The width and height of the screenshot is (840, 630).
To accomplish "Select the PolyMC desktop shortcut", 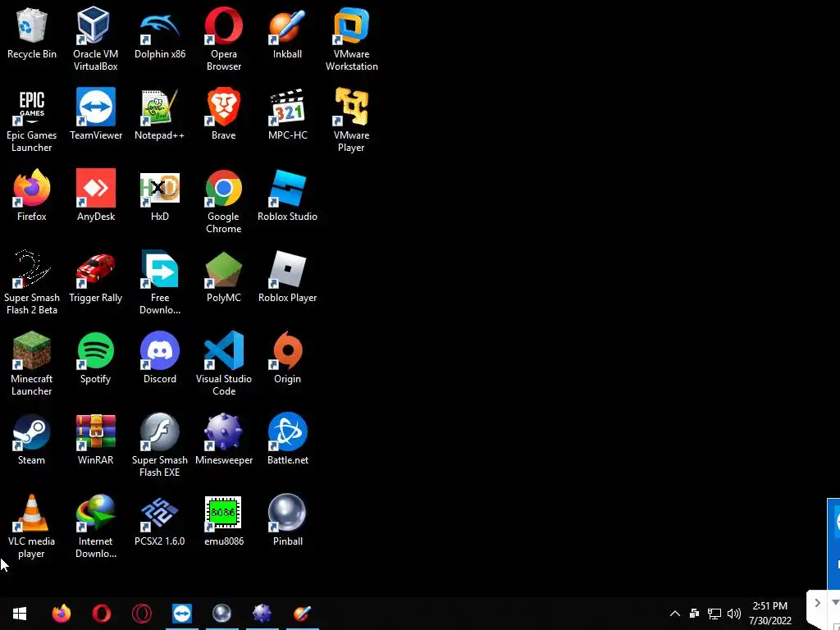I will coord(223,277).
